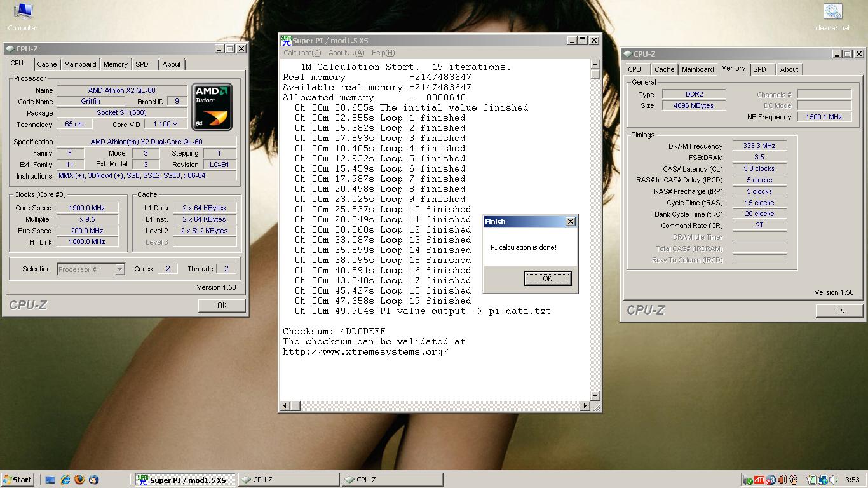This screenshot has height=488, width=868.
Task: Click the HT Link 1800.0 MHz field
Action: point(87,241)
